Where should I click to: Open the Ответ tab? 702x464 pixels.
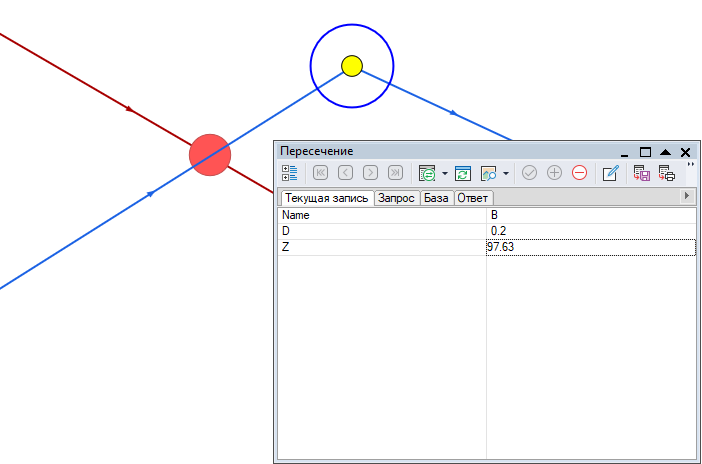(473, 198)
